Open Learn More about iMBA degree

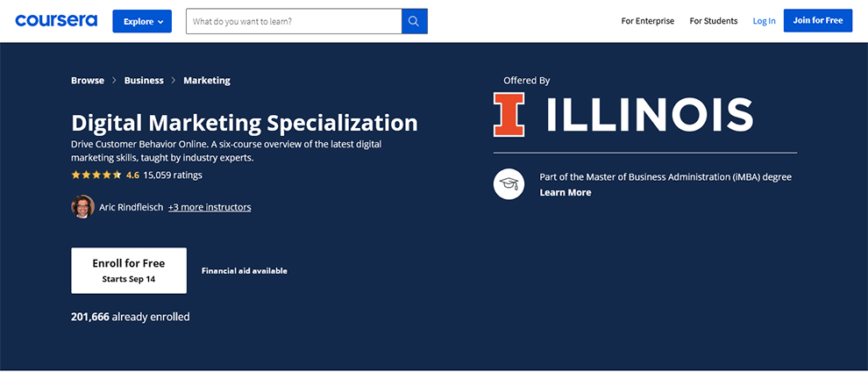[566, 193]
